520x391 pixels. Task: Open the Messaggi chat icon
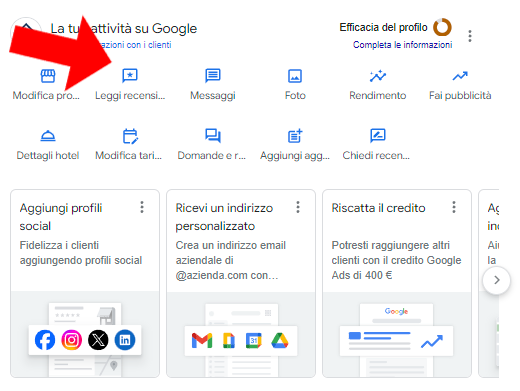click(x=213, y=76)
